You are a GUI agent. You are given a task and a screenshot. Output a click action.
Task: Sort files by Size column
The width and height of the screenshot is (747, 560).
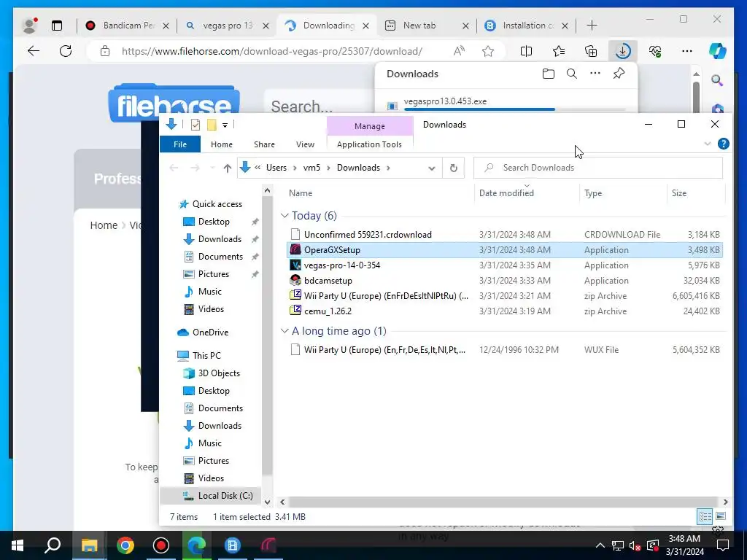(x=679, y=192)
